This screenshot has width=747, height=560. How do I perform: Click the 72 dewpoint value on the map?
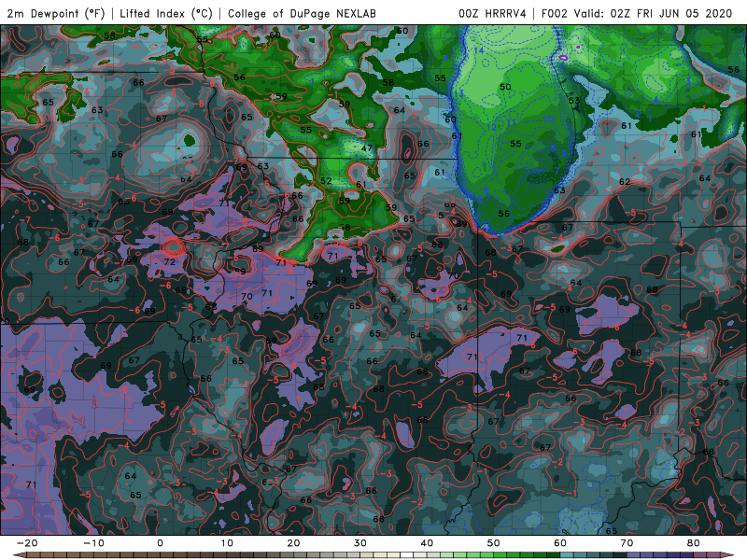coord(170,262)
